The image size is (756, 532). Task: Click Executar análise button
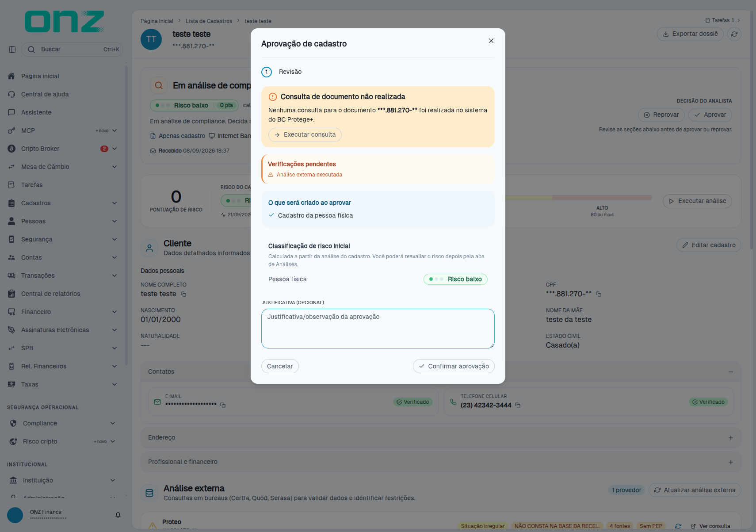tap(697, 201)
